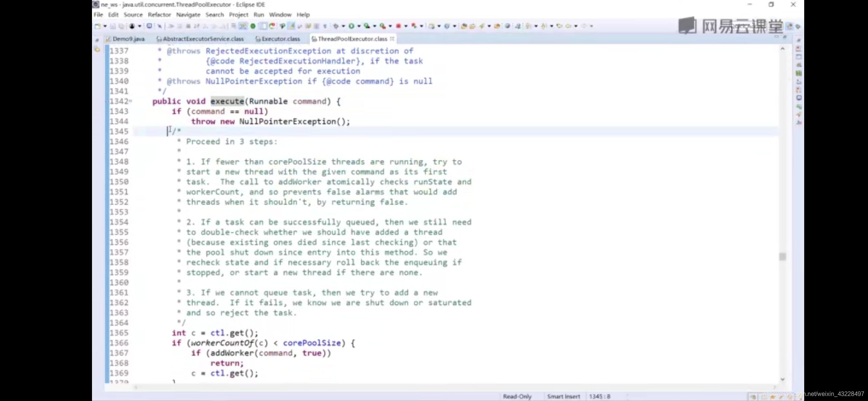The height and width of the screenshot is (401, 868).
Task: Click the Debug bug icon in toolbar
Action: 336,26
